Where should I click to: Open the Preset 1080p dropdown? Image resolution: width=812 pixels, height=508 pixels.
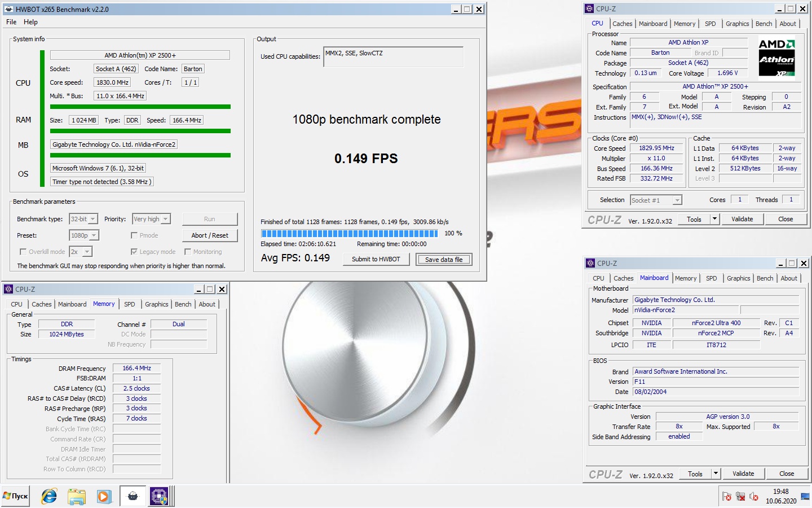(84, 235)
